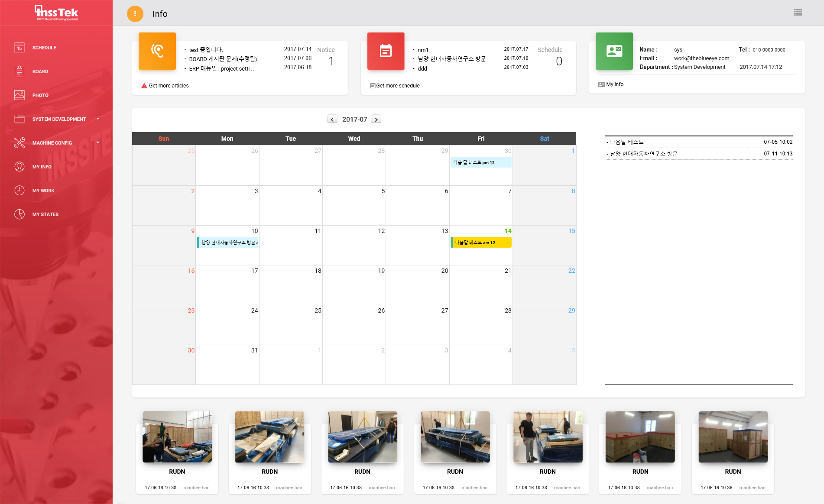Expand the System Development submenu arrow
Screen dimensions: 824x504
98,119
